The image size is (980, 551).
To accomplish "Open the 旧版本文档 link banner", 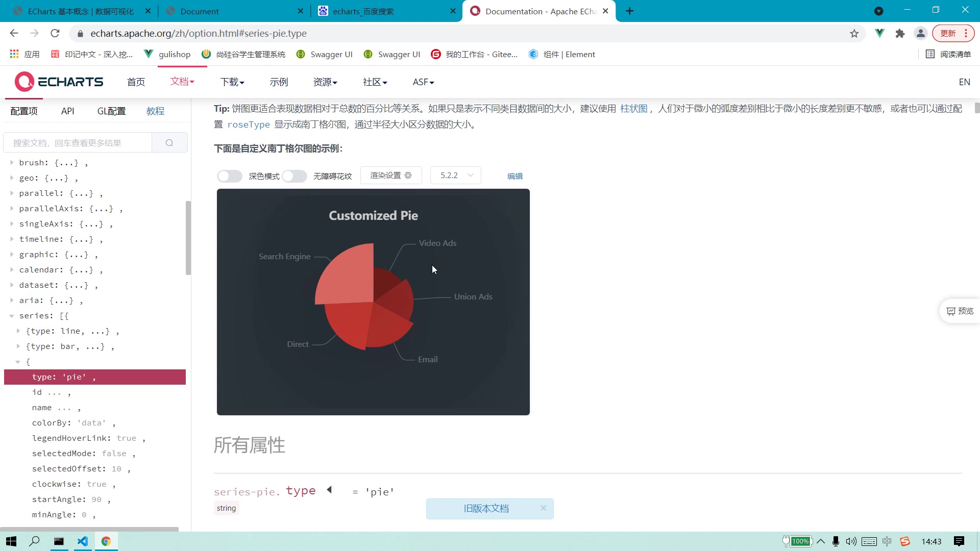I will pyautogui.click(x=486, y=509).
